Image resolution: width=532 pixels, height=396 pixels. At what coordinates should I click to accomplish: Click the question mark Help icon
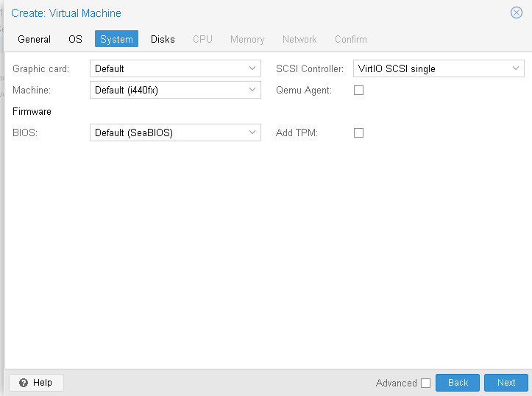point(24,383)
